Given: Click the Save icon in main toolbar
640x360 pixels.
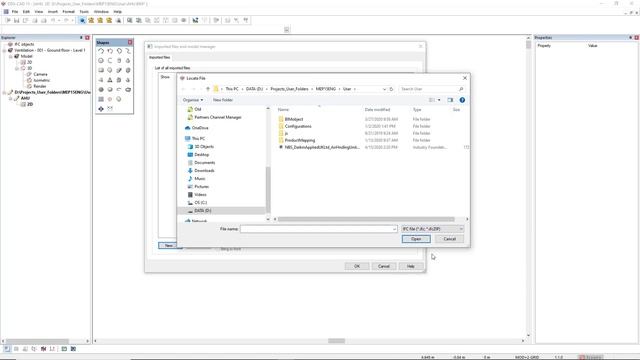Looking at the screenshot, I should 16,20.
